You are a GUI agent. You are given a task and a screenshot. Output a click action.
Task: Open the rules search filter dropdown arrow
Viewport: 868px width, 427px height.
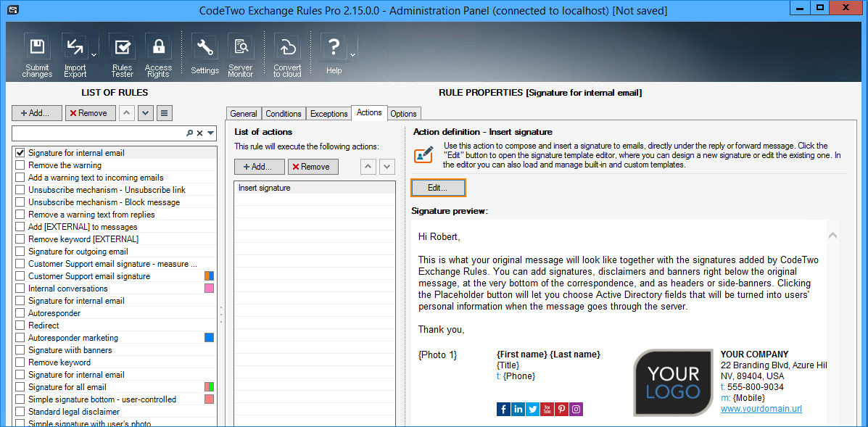(x=210, y=133)
